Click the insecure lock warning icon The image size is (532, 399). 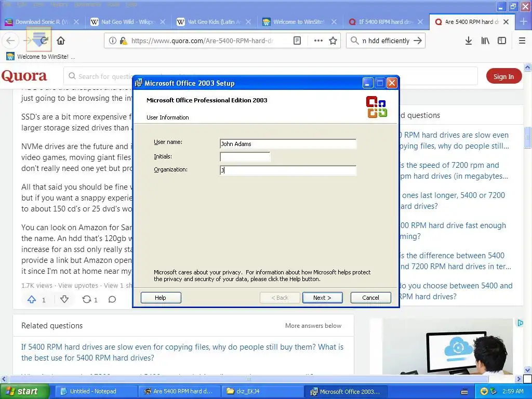click(123, 41)
